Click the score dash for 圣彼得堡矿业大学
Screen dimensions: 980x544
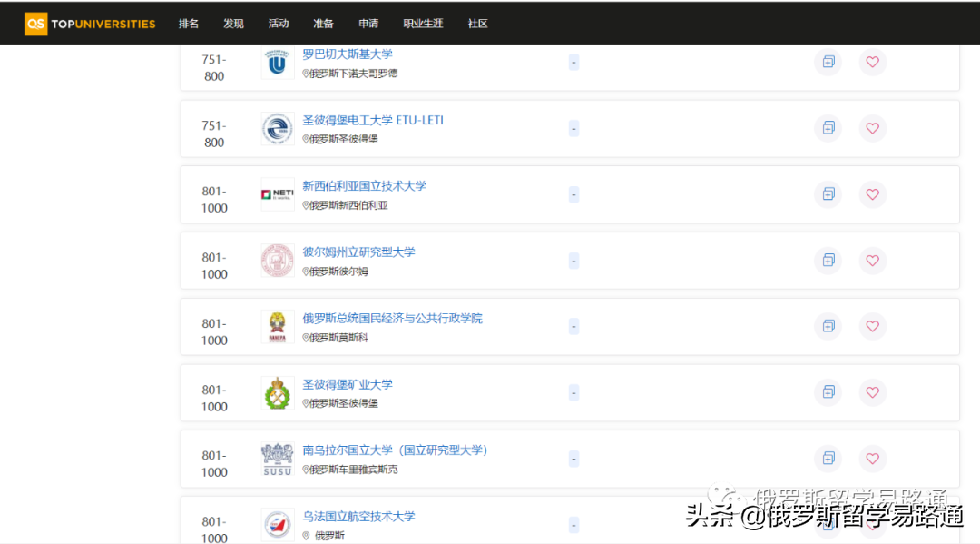[x=573, y=393]
